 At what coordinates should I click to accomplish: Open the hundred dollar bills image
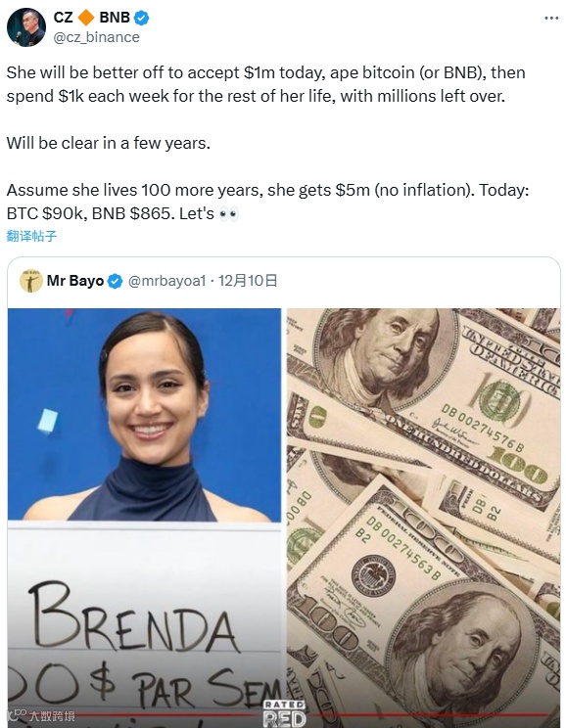(x=423, y=518)
